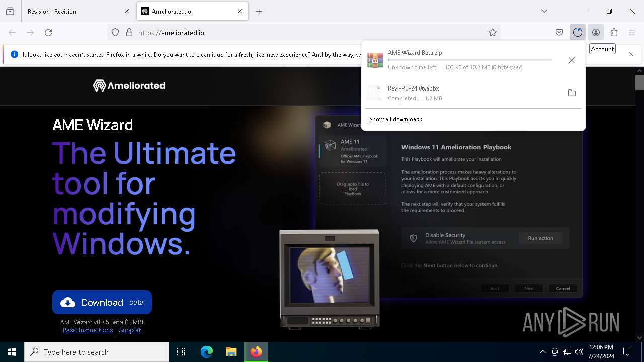
Task: Switch to the Revision | Revision tab
Action: 78,11
